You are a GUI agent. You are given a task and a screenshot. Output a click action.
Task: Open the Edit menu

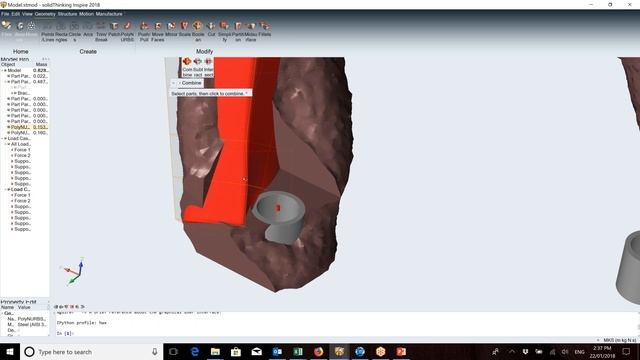tap(16, 14)
